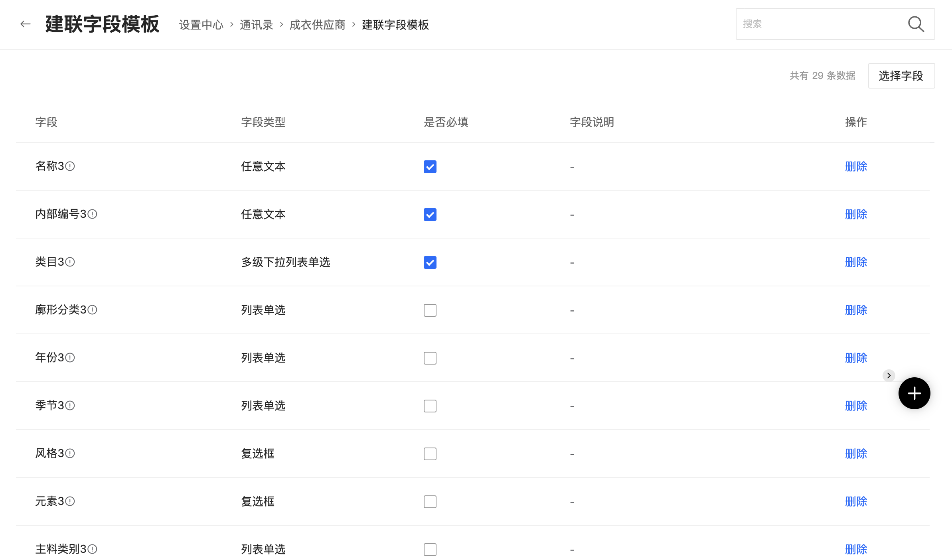
Task: Delete the 季节3 field row
Action: coord(856,406)
